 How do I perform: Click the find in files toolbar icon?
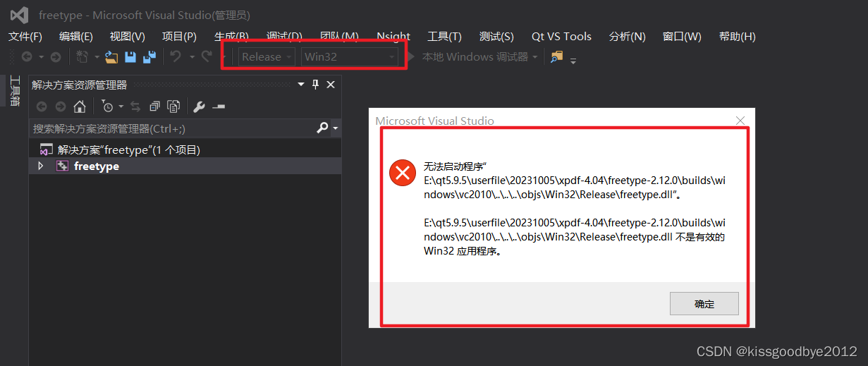click(x=557, y=57)
